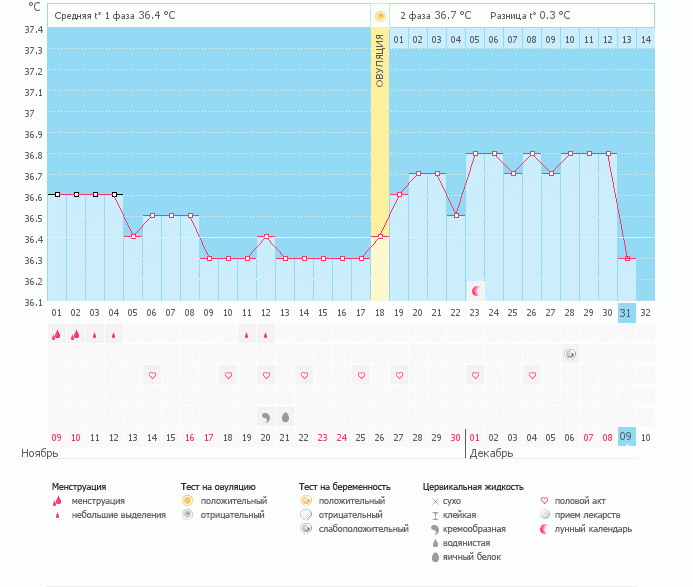Click the menstruation drop icon on day 01
This screenshot has width=693, height=587.
[57, 335]
